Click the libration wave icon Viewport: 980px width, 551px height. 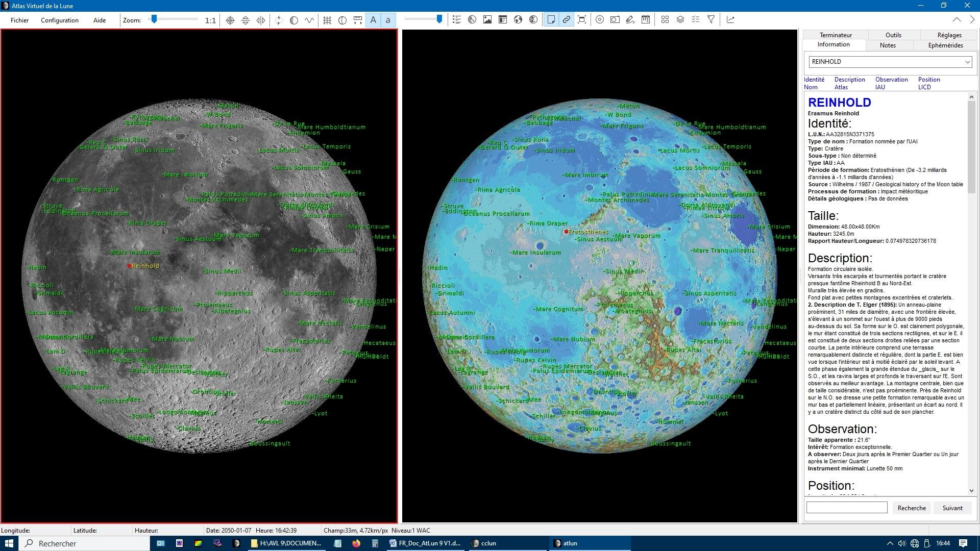(309, 20)
